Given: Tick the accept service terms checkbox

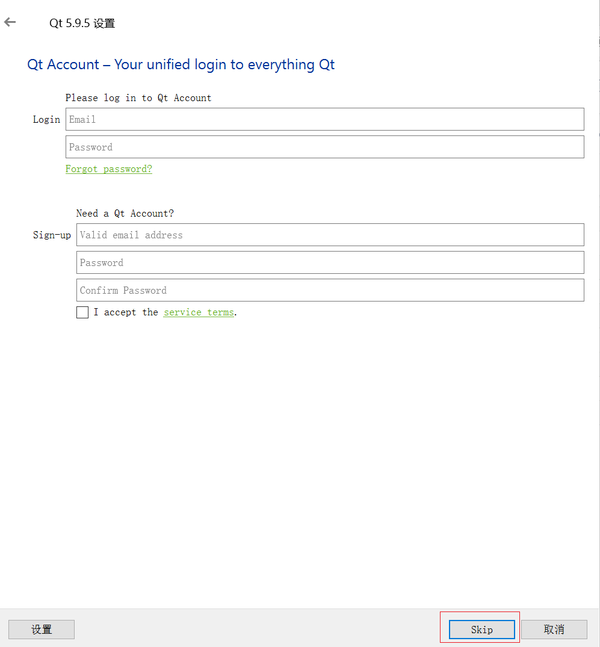Looking at the screenshot, I should pyautogui.click(x=83, y=312).
